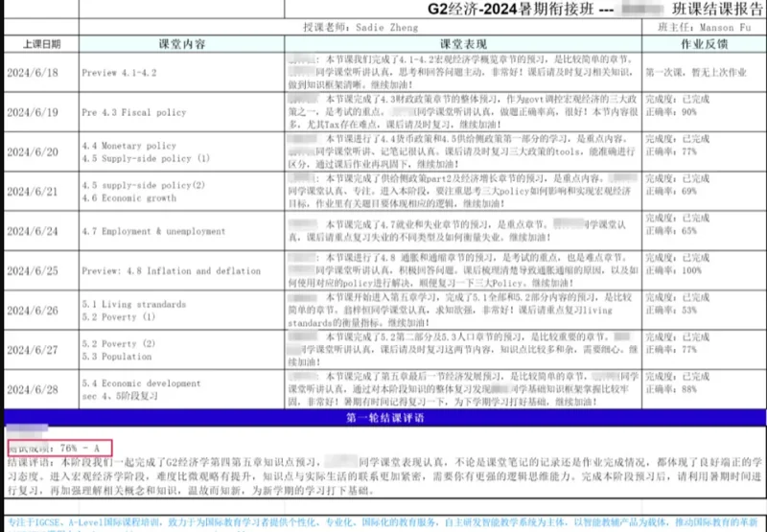The image size is (767, 532).
Task: Select the '上课日期' column header
Action: (41, 44)
